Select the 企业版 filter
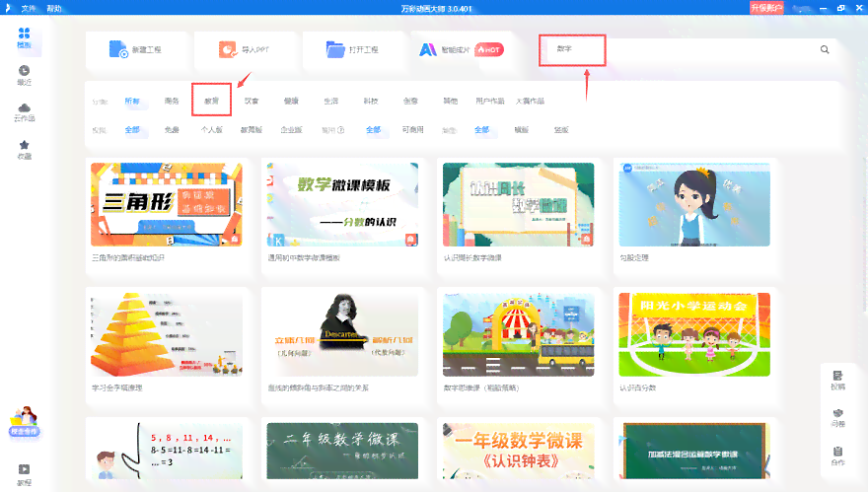This screenshot has height=492, width=868. pyautogui.click(x=291, y=129)
